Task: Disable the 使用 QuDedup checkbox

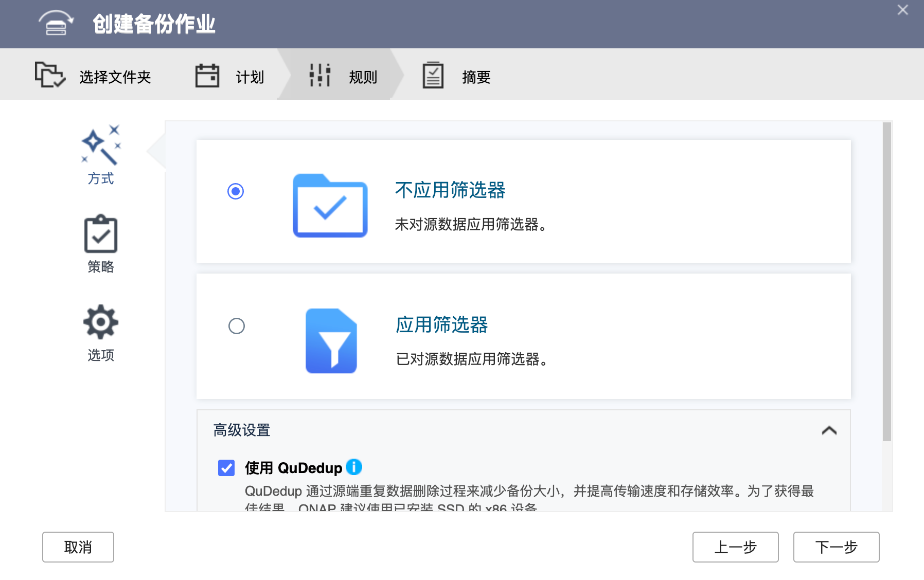Action: tap(226, 468)
